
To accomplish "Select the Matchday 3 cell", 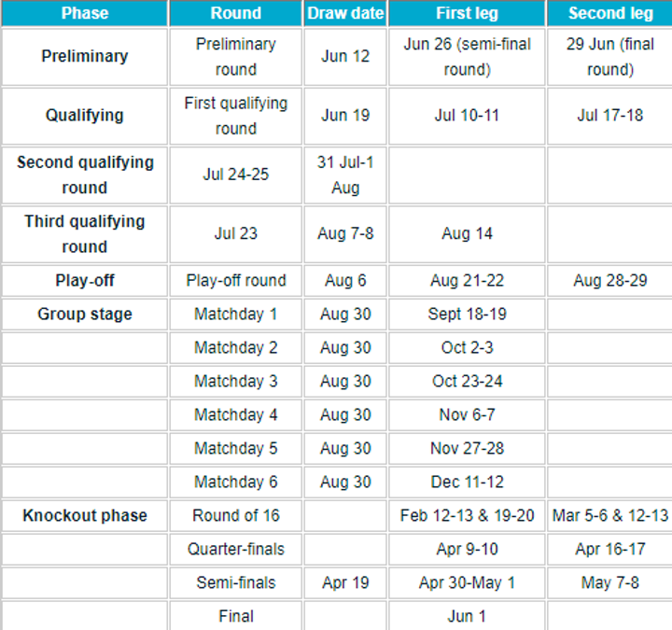I will (235, 382).
